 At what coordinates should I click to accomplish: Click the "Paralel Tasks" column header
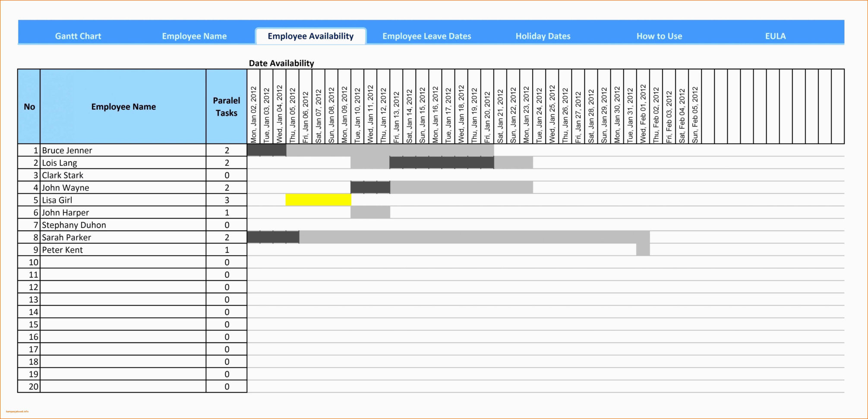tap(227, 107)
